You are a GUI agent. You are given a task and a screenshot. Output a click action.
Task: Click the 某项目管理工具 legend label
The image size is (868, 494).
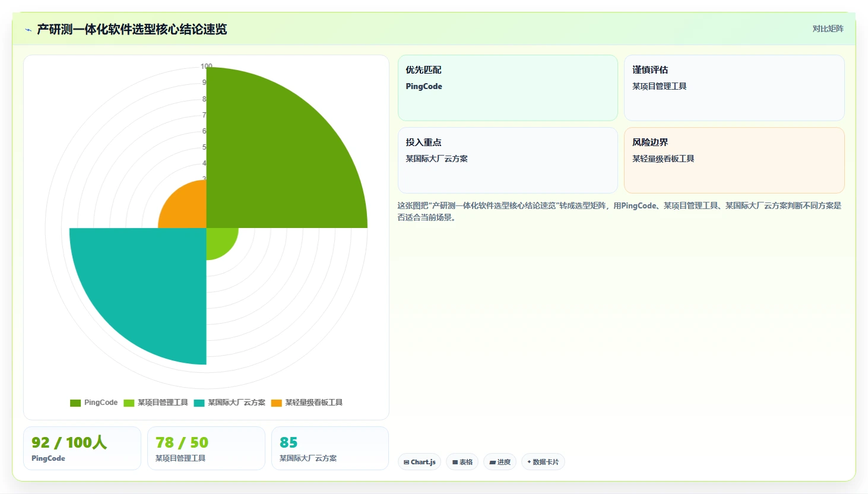(x=163, y=403)
